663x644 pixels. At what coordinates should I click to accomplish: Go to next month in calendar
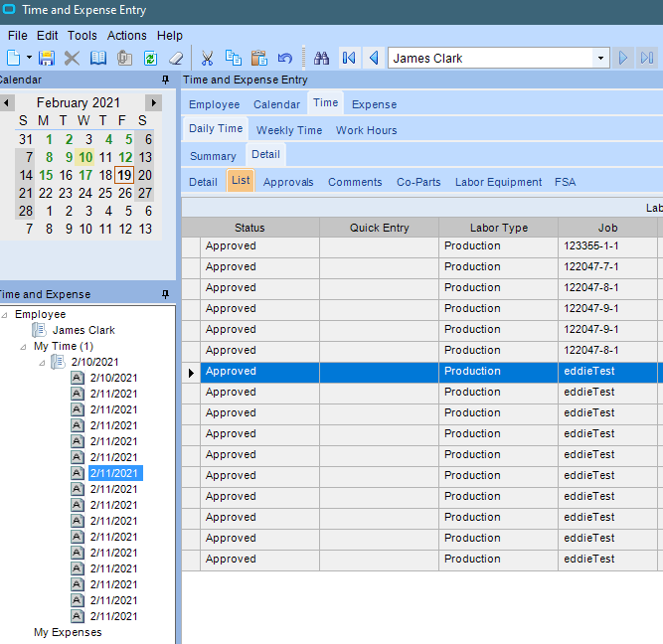click(x=153, y=102)
